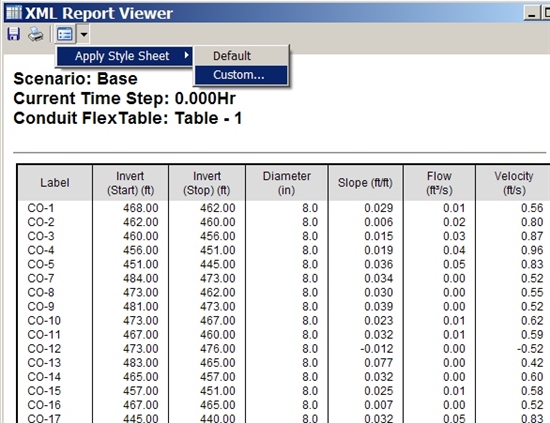The image size is (550, 423).
Task: Click the Invert (Start) (ft) column header
Action: pyautogui.click(x=130, y=183)
